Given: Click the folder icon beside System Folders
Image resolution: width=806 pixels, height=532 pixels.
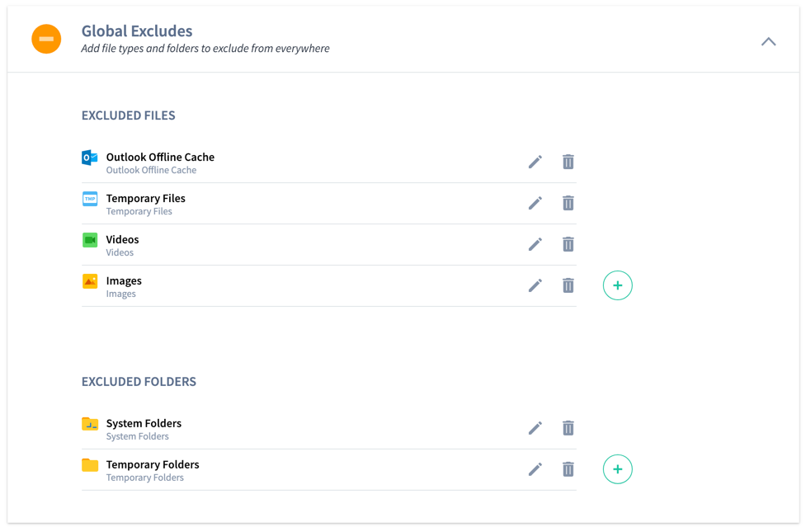Looking at the screenshot, I should tap(89, 424).
